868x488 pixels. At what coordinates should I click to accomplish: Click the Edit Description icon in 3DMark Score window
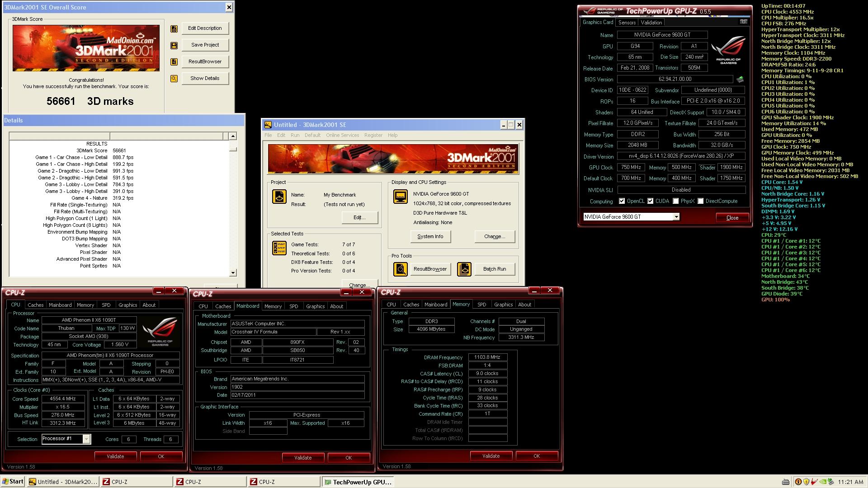point(174,29)
